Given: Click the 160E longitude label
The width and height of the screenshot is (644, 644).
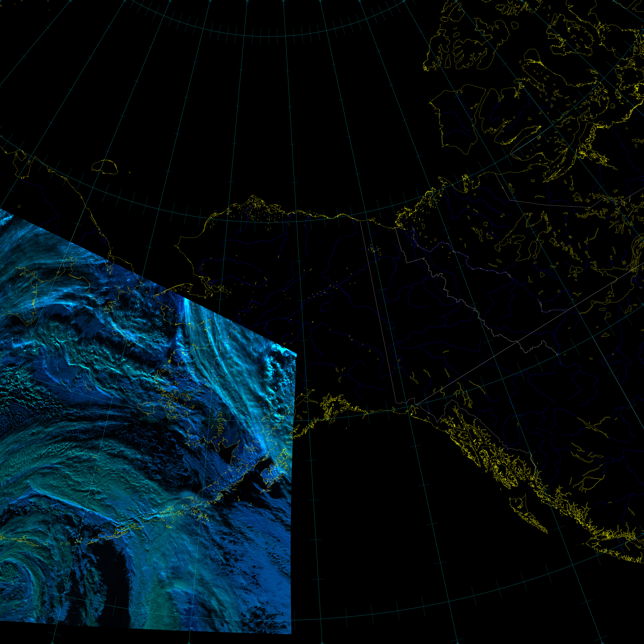Looking at the screenshot, I should 70,1.
